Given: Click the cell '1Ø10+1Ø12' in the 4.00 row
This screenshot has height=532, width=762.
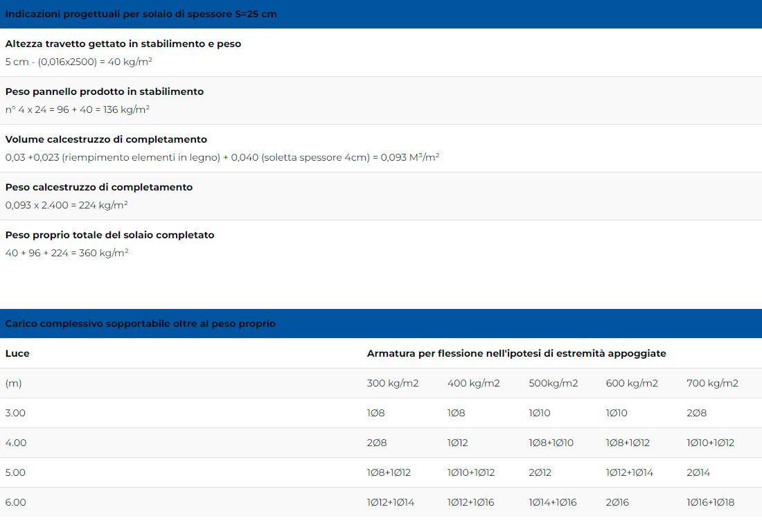Looking at the screenshot, I should pos(711,443).
